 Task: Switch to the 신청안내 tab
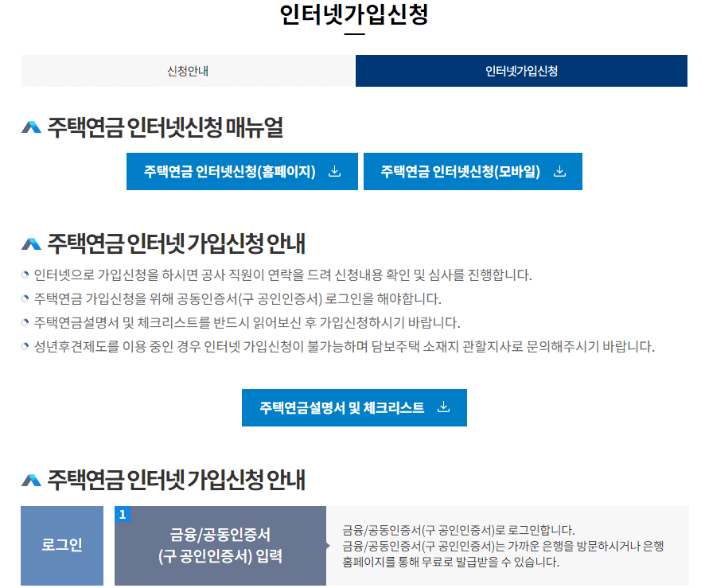189,71
